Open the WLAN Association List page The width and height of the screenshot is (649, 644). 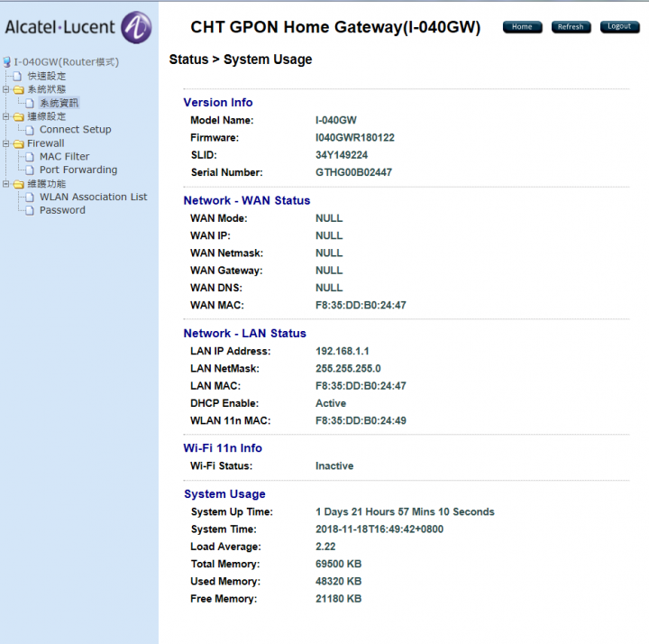pyautogui.click(x=93, y=197)
